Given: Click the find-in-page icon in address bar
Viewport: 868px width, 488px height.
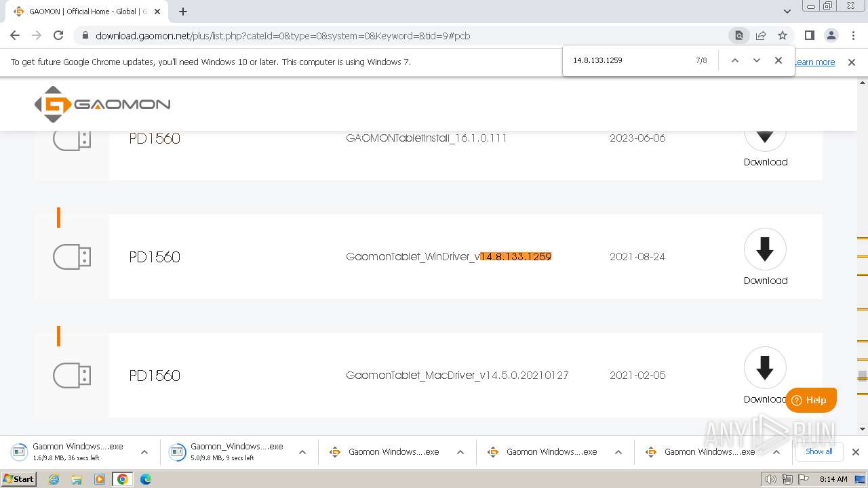Looking at the screenshot, I should click(x=739, y=35).
